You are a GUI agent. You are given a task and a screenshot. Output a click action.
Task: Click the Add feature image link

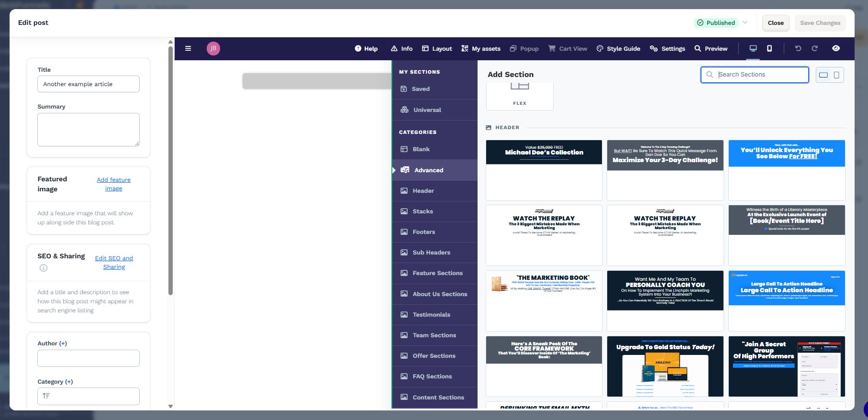(x=113, y=184)
